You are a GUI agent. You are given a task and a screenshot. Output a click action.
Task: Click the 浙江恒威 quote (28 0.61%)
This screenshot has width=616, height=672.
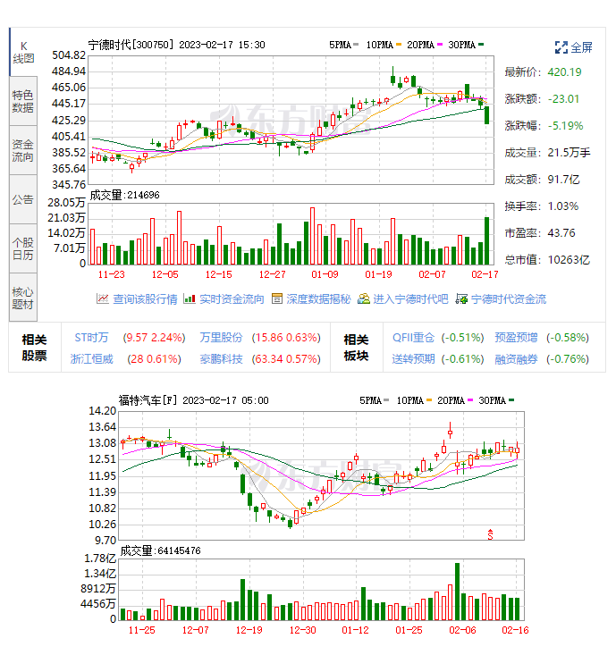(154, 358)
